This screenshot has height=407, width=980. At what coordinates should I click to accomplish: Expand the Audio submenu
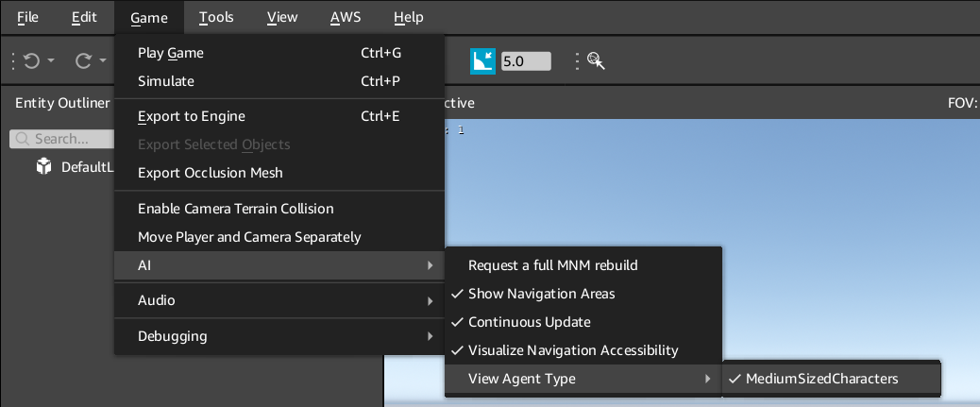pos(279,300)
